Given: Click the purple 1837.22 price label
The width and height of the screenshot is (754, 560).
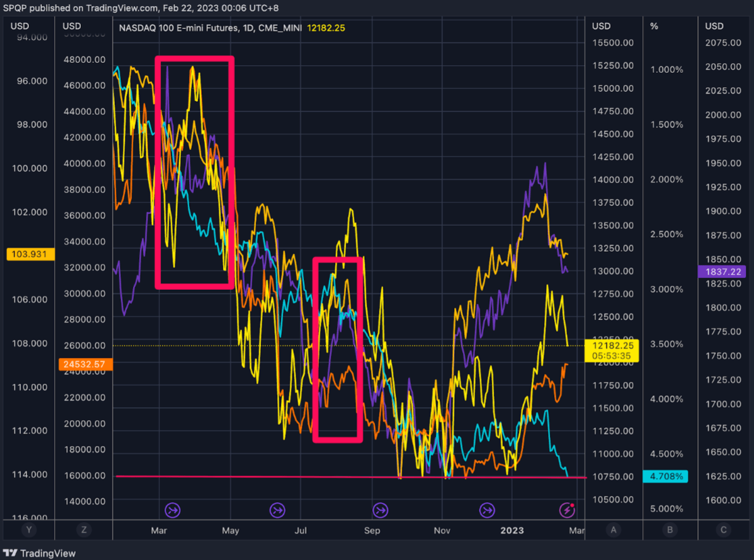Looking at the screenshot, I should coord(723,271).
